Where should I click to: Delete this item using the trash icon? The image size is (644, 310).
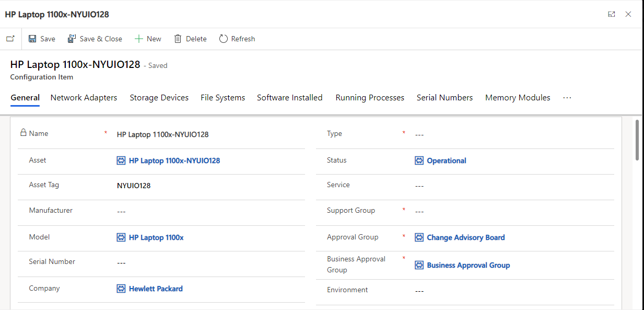[x=177, y=38]
